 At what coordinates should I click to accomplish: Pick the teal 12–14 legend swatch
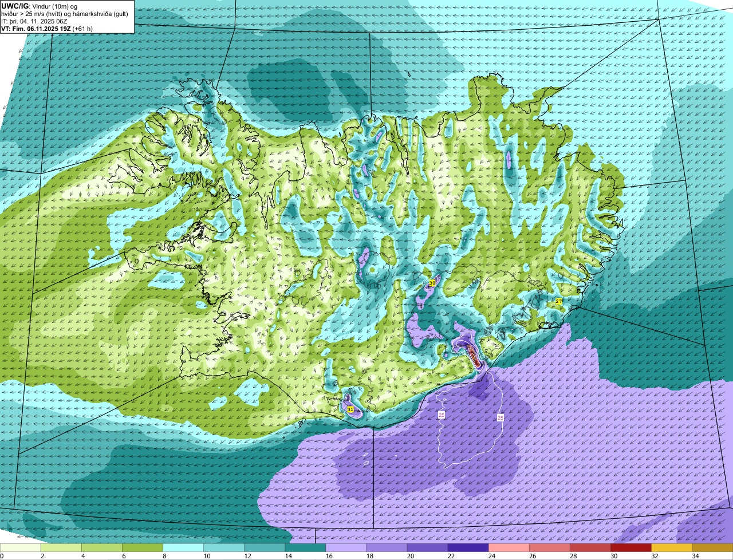(x=265, y=548)
